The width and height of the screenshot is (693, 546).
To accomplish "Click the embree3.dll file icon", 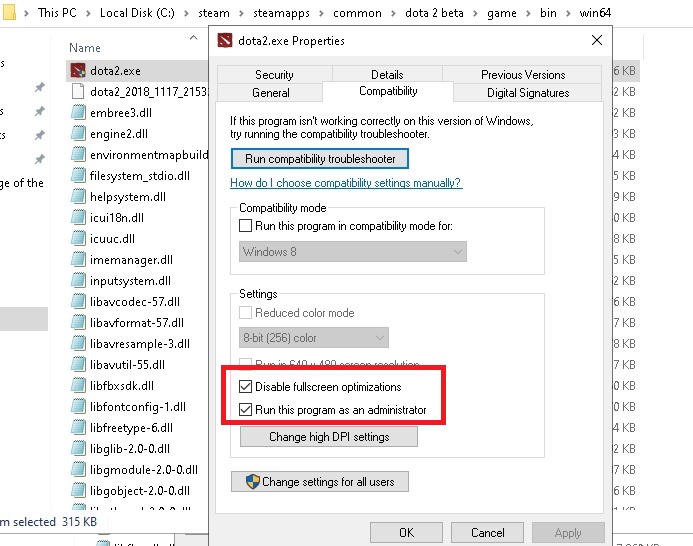I will 78,112.
